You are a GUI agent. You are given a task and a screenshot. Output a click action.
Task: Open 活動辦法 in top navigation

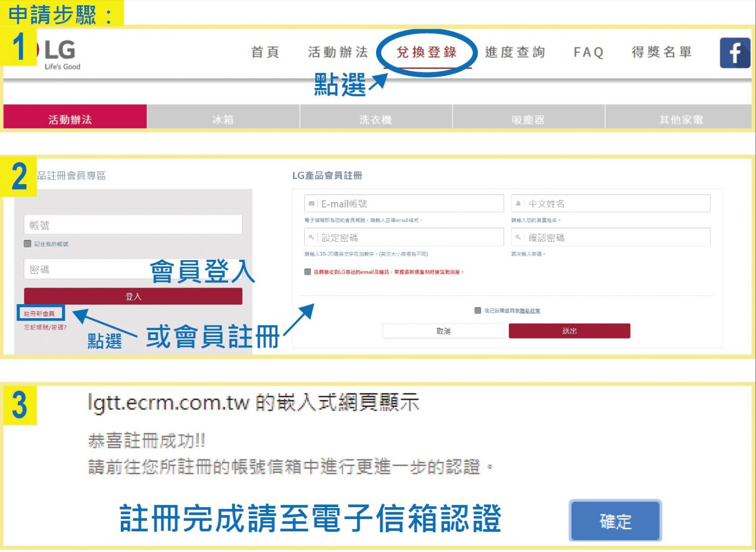point(338,52)
